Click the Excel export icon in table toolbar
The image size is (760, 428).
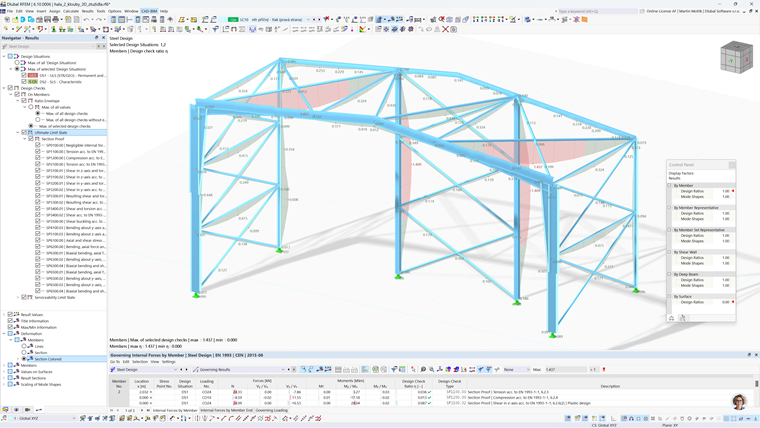(x=376, y=369)
